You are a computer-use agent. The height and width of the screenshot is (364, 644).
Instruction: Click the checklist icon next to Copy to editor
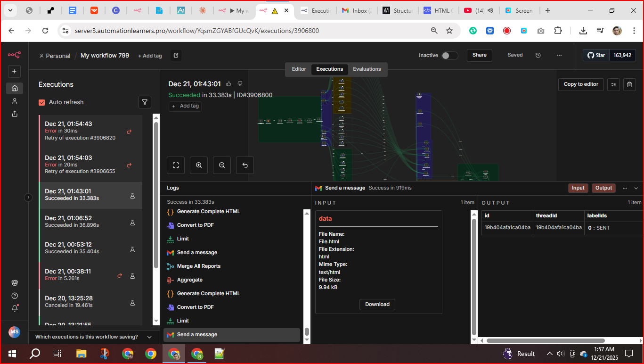[x=613, y=84]
